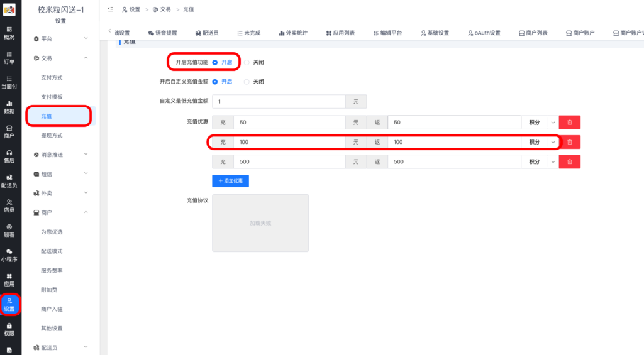Switch to the 应用列表 tab

click(x=340, y=33)
